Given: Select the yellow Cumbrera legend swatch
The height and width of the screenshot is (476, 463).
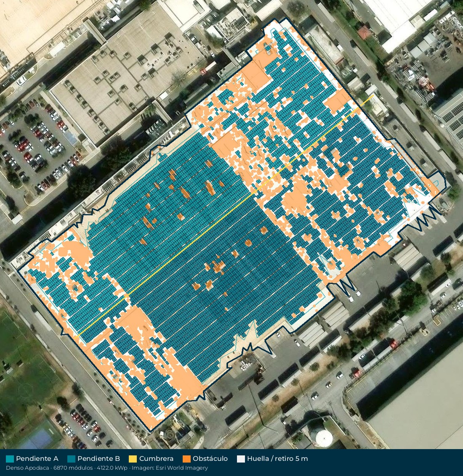Looking at the screenshot, I should [133, 459].
